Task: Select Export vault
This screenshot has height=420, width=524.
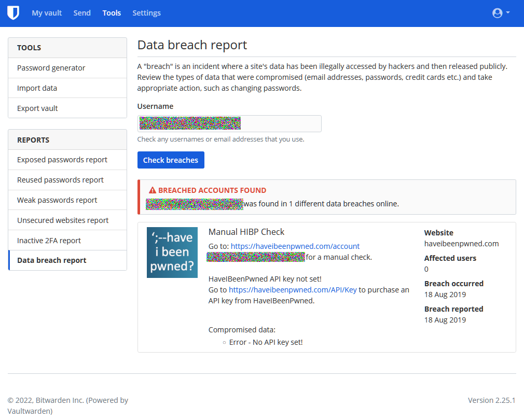Action: (67, 108)
